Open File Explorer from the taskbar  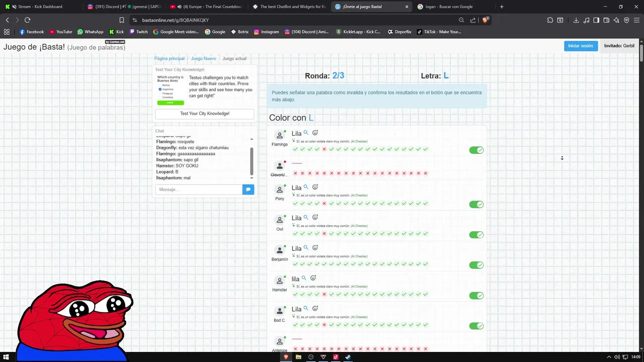(x=298, y=357)
